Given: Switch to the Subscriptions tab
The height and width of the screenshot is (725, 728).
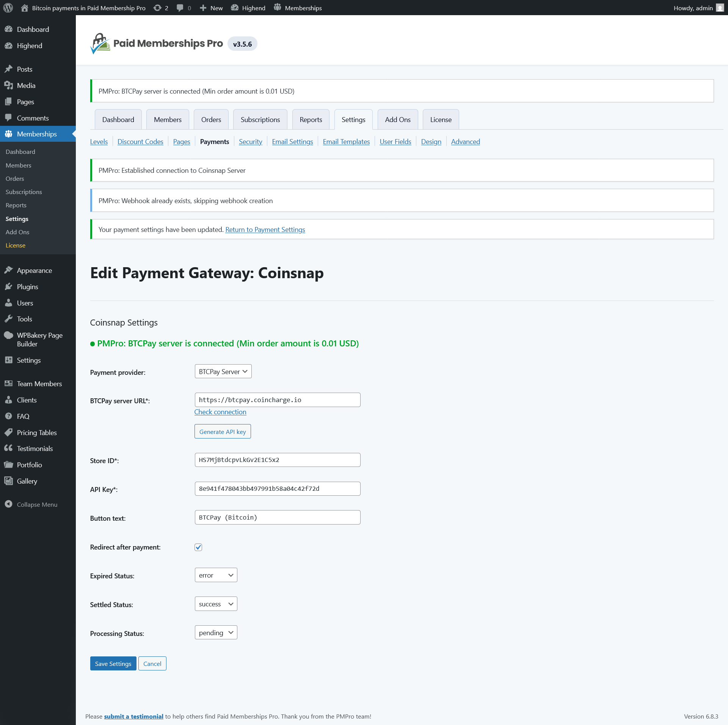Looking at the screenshot, I should 260,120.
